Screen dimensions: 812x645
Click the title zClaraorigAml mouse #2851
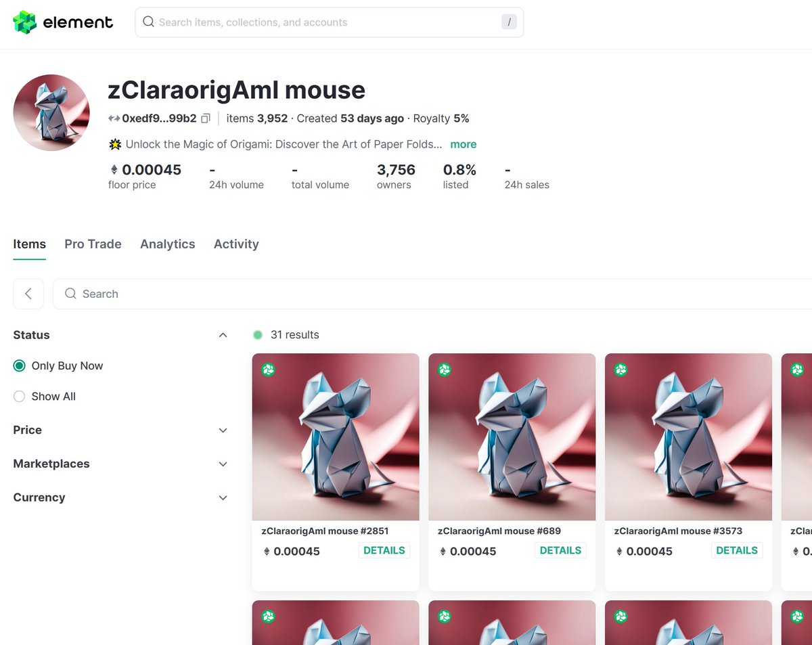[325, 531]
